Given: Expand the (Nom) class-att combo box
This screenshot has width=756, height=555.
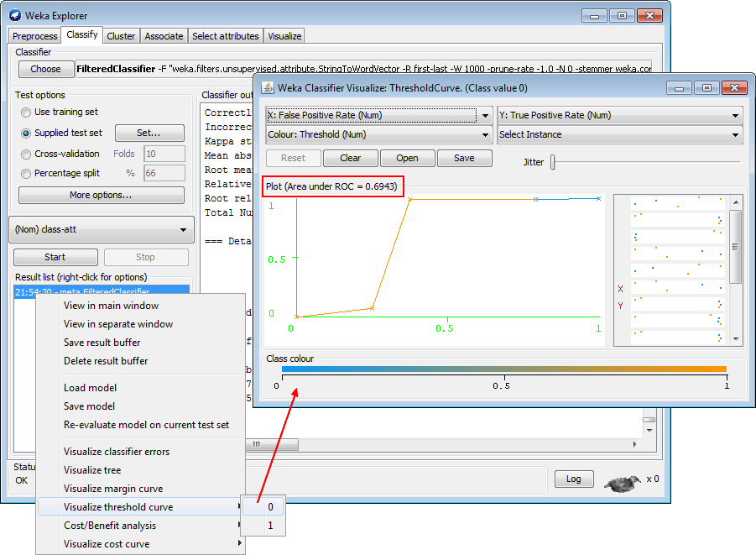Looking at the screenshot, I should pyautogui.click(x=101, y=229).
